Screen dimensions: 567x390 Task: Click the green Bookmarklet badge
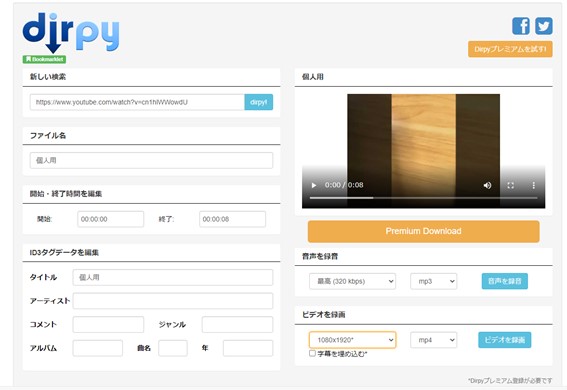click(44, 59)
